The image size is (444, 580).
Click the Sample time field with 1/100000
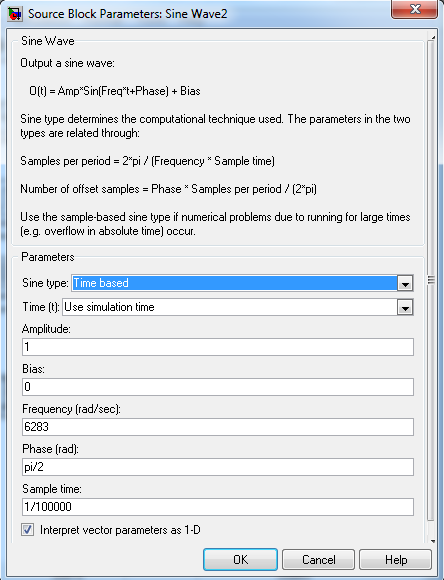coord(218,507)
